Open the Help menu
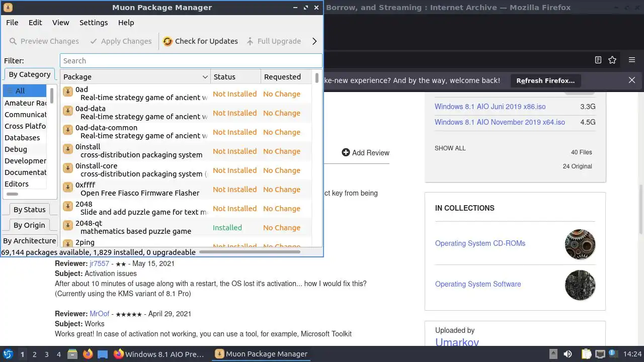644x362 pixels. pos(126,23)
